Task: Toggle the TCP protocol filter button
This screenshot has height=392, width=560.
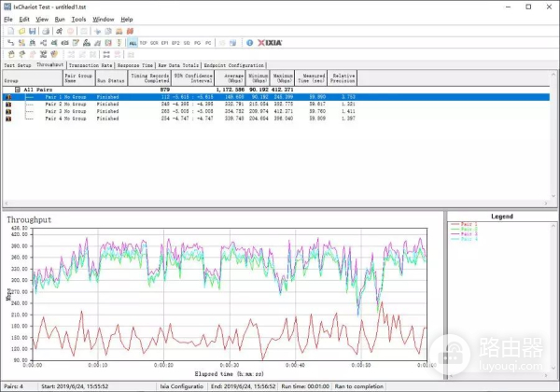Action: click(144, 43)
